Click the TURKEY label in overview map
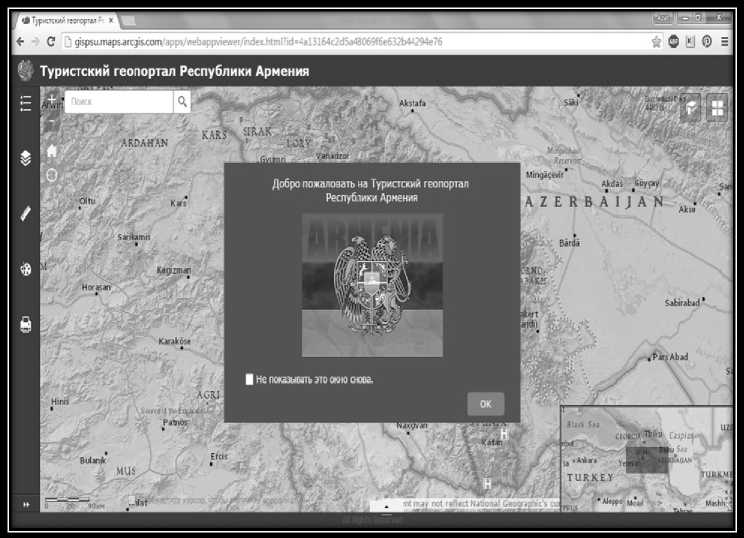 pyautogui.click(x=590, y=477)
